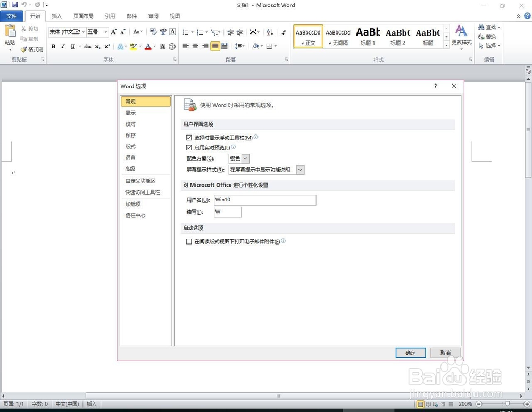
Task: Open the Select (选择) dropdown in editing group
Action: (x=489, y=45)
